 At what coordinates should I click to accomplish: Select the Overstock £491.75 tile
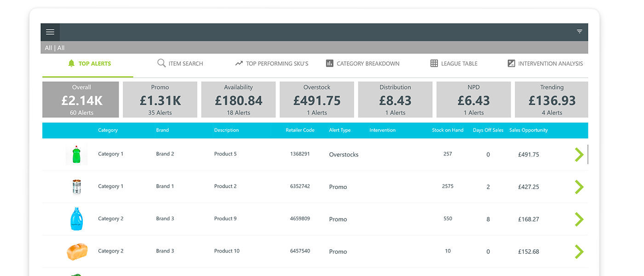point(317,100)
